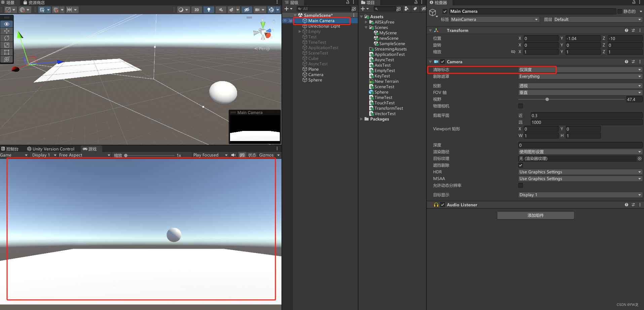
Task: Toggle Main Camera scene visibility eye
Action: click(285, 21)
